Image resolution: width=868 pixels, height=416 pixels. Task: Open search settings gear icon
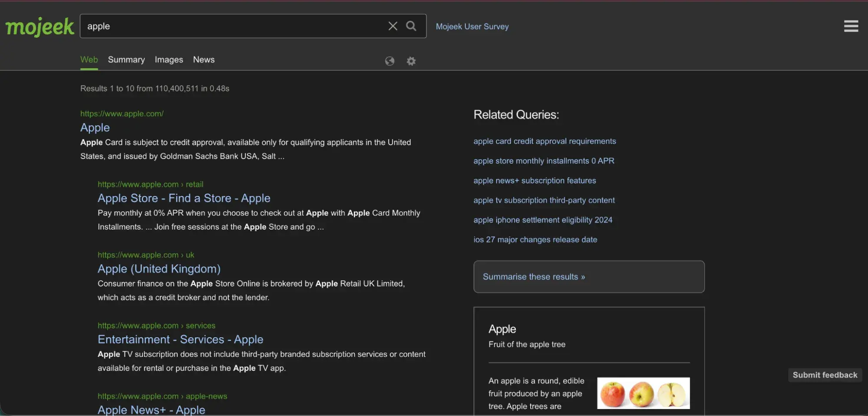[411, 61]
